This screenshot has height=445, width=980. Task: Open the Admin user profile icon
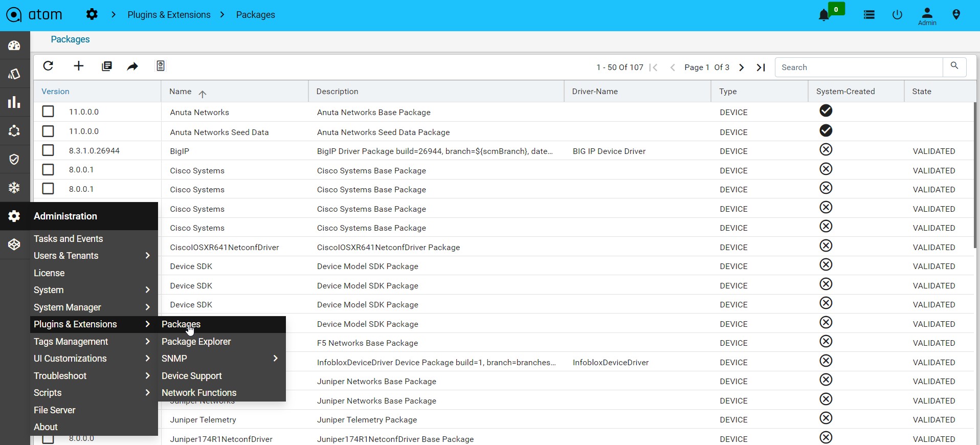pyautogui.click(x=927, y=16)
